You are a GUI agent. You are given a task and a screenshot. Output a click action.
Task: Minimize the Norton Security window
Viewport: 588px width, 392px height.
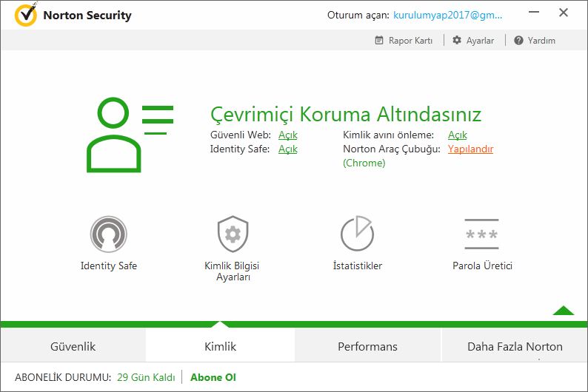(534, 13)
